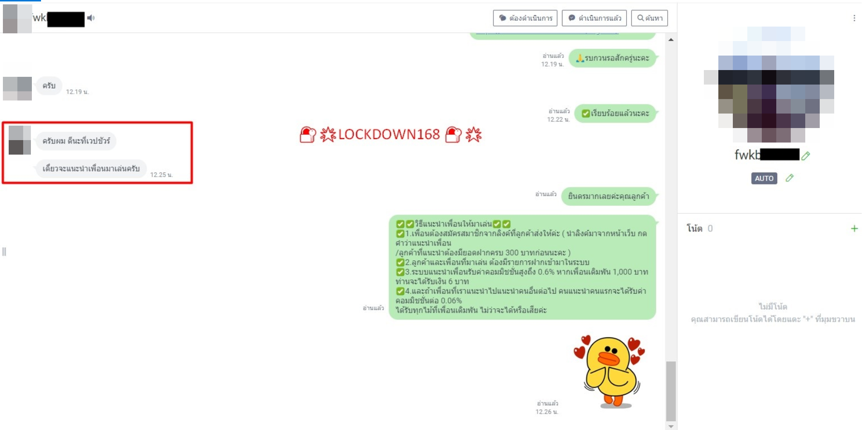Open the ค้นหา search button

point(650,18)
